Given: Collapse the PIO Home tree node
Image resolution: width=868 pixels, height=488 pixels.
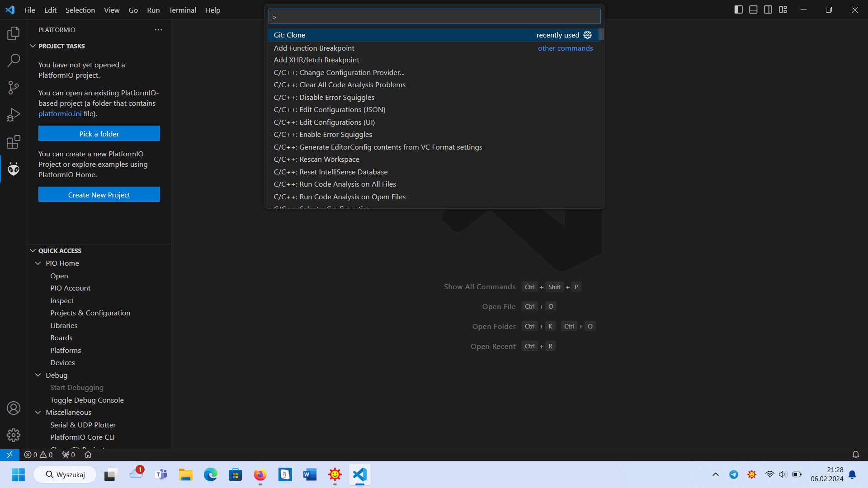Looking at the screenshot, I should 38,263.
